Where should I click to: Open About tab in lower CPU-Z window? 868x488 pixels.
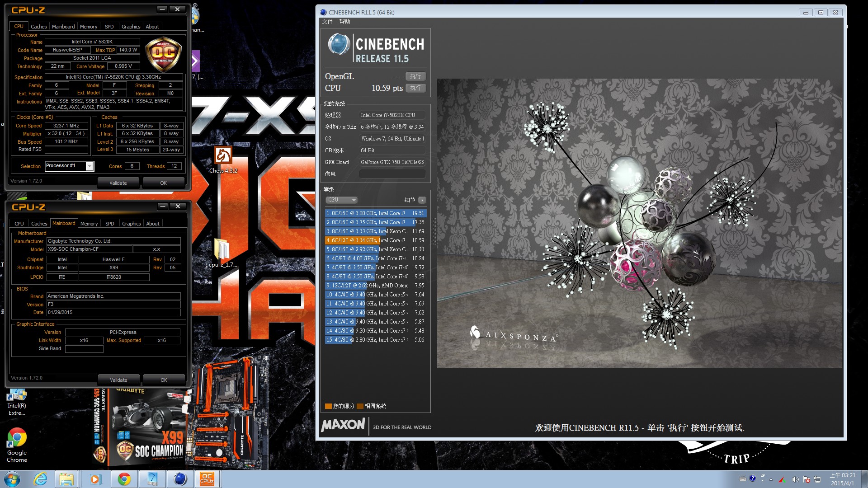pos(153,224)
